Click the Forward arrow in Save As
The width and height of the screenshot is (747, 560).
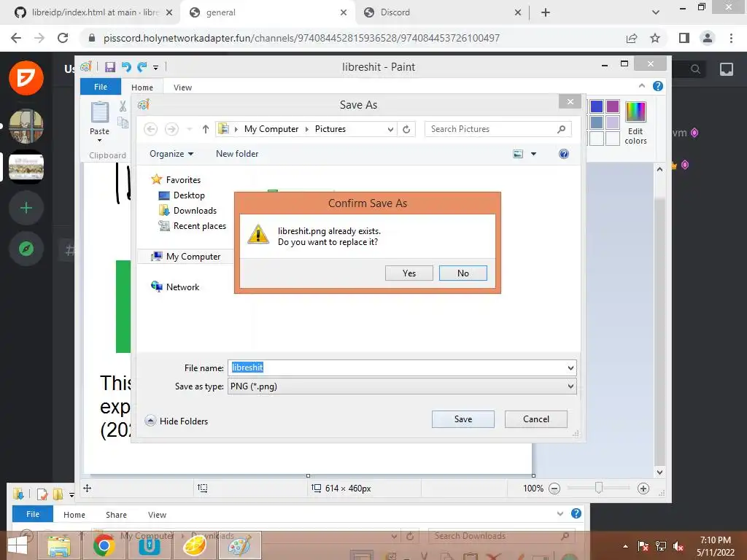(x=171, y=129)
